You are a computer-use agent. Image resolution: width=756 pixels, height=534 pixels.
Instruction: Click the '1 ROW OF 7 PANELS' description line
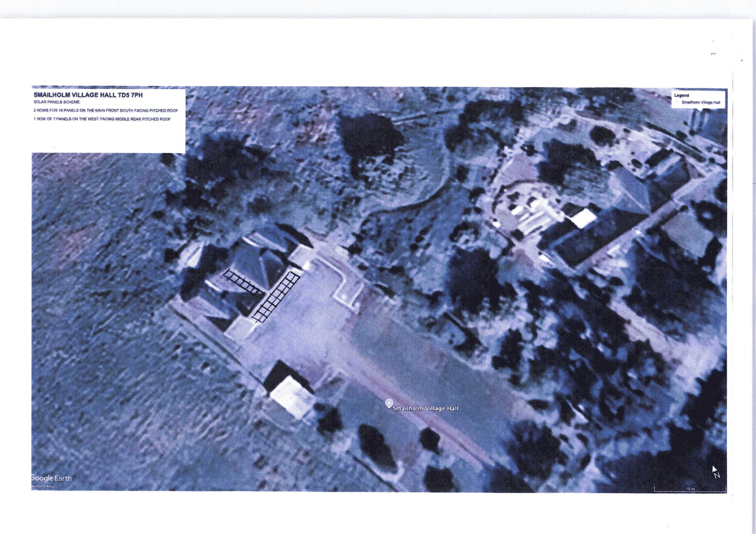click(x=102, y=119)
